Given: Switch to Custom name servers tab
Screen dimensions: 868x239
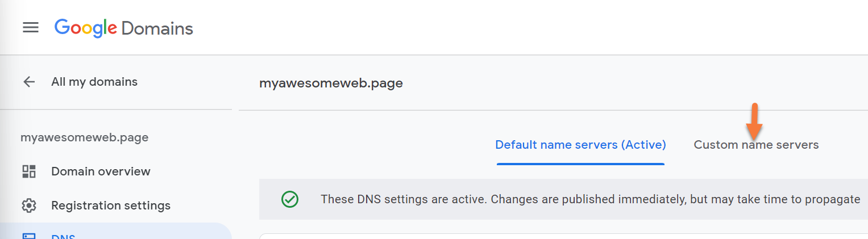Looking at the screenshot, I should click(x=756, y=145).
